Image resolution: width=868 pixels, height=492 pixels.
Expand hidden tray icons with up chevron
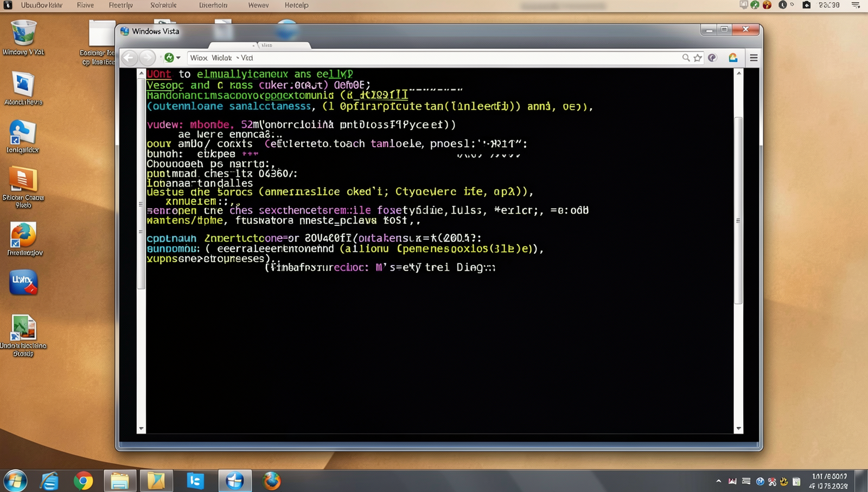(x=719, y=481)
